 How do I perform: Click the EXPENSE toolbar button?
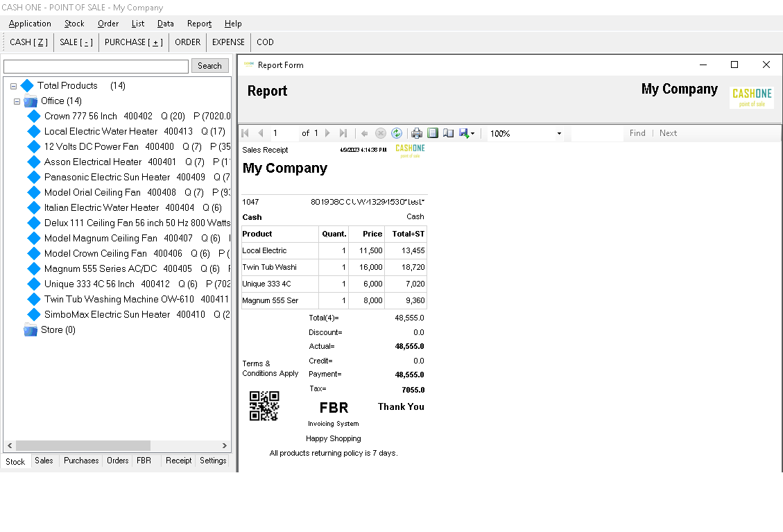[x=228, y=42]
